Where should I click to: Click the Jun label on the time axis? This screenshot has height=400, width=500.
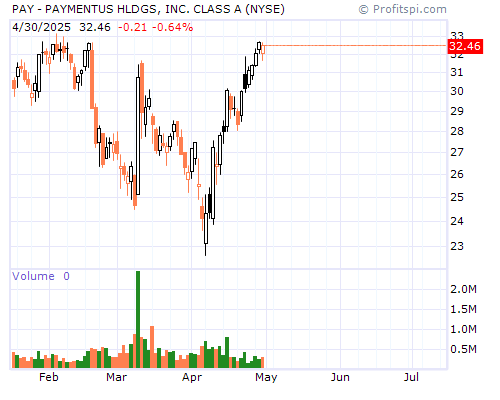340,377
